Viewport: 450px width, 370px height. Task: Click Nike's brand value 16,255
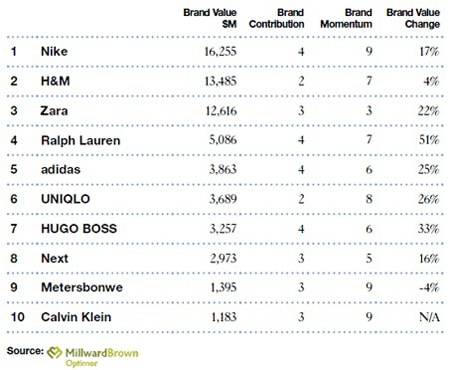tap(220, 52)
